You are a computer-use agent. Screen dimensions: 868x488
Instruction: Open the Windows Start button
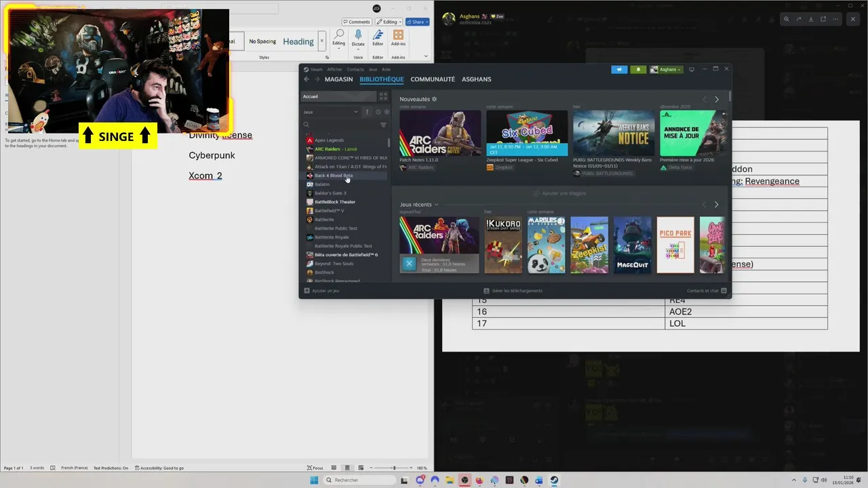(x=314, y=480)
